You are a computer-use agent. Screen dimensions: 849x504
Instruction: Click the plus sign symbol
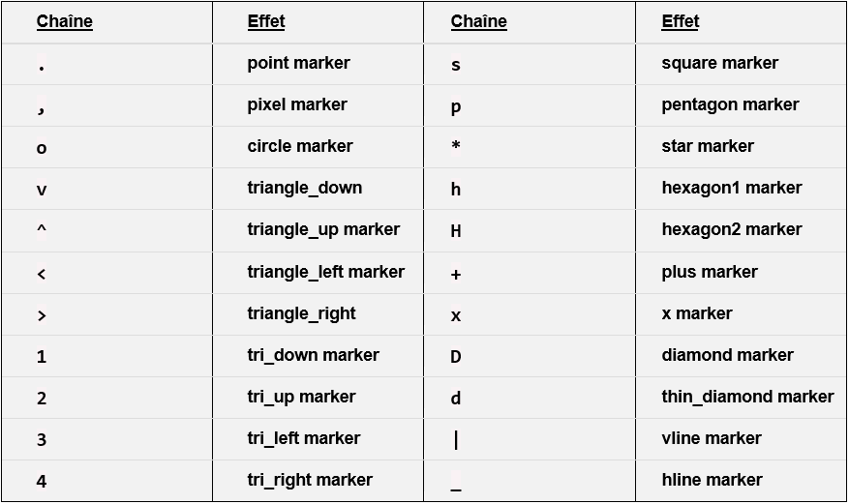click(456, 275)
